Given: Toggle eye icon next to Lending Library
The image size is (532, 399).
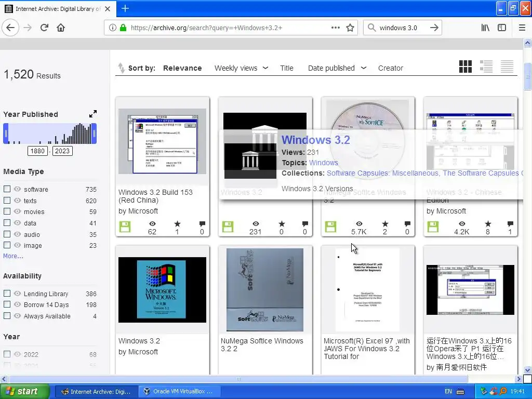Looking at the screenshot, I should pyautogui.click(x=17, y=294).
